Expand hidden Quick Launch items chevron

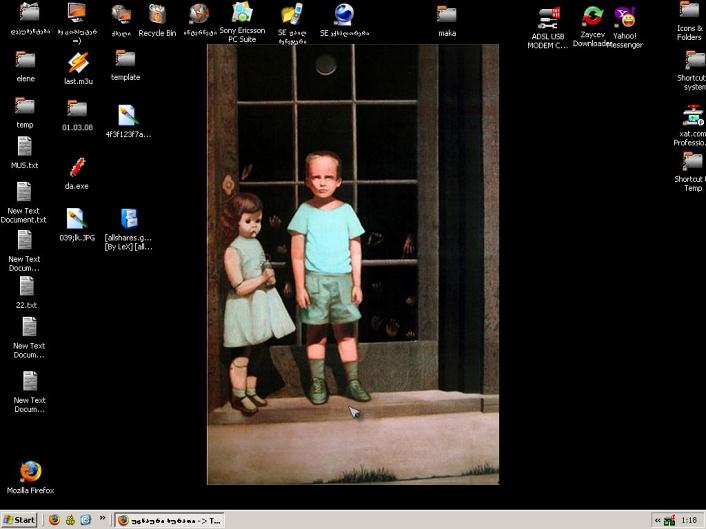pos(102,519)
